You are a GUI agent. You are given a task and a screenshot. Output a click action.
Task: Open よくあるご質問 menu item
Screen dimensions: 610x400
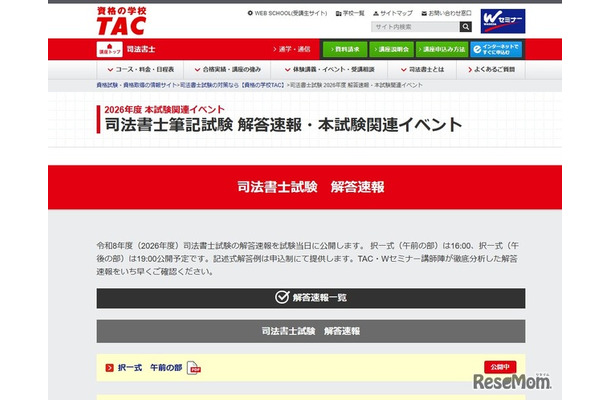pyautogui.click(x=491, y=70)
